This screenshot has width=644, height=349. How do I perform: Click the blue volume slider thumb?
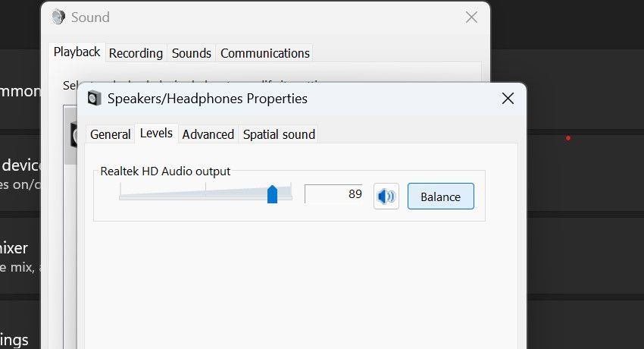coord(272,194)
